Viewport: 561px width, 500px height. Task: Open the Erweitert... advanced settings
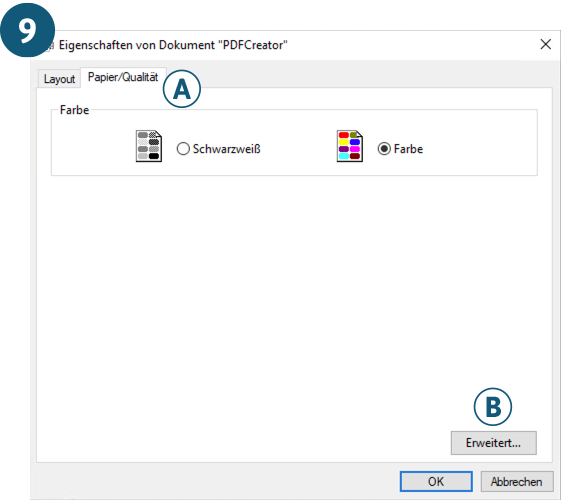(x=493, y=443)
